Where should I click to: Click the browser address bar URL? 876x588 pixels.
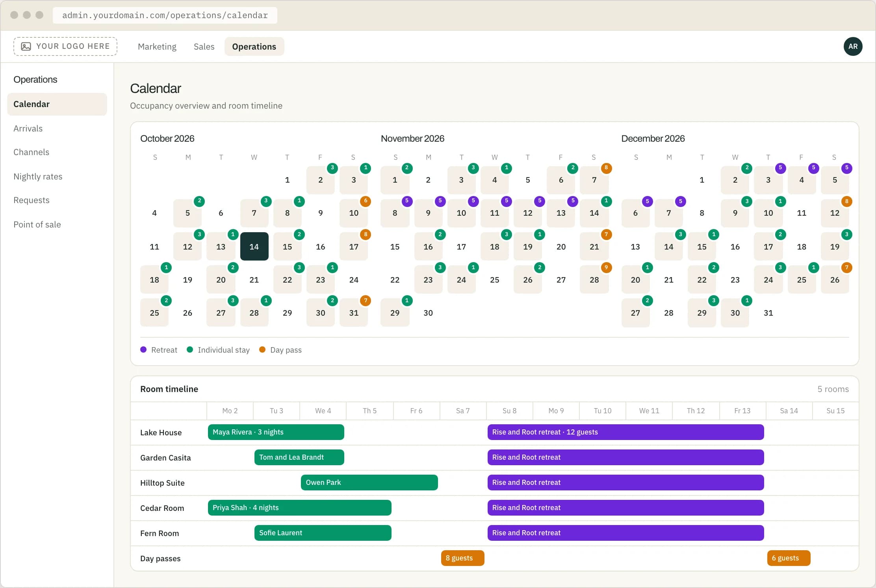click(x=165, y=15)
